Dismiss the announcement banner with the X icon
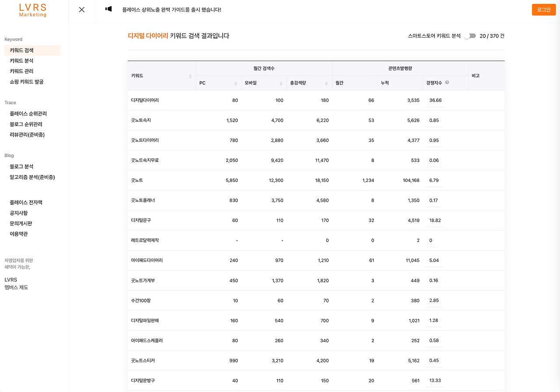This screenshot has height=392, width=560. pyautogui.click(x=81, y=9)
